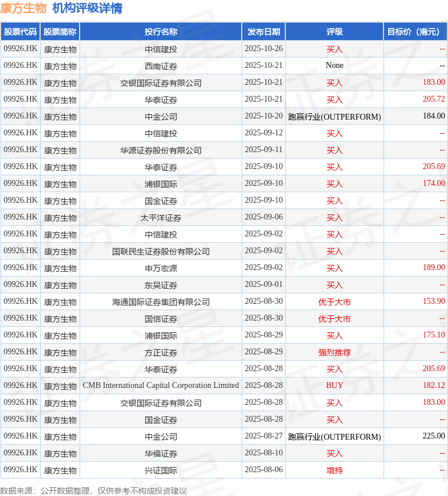The image size is (448, 496).
Task: Click target price 174.00
Action: point(433,183)
